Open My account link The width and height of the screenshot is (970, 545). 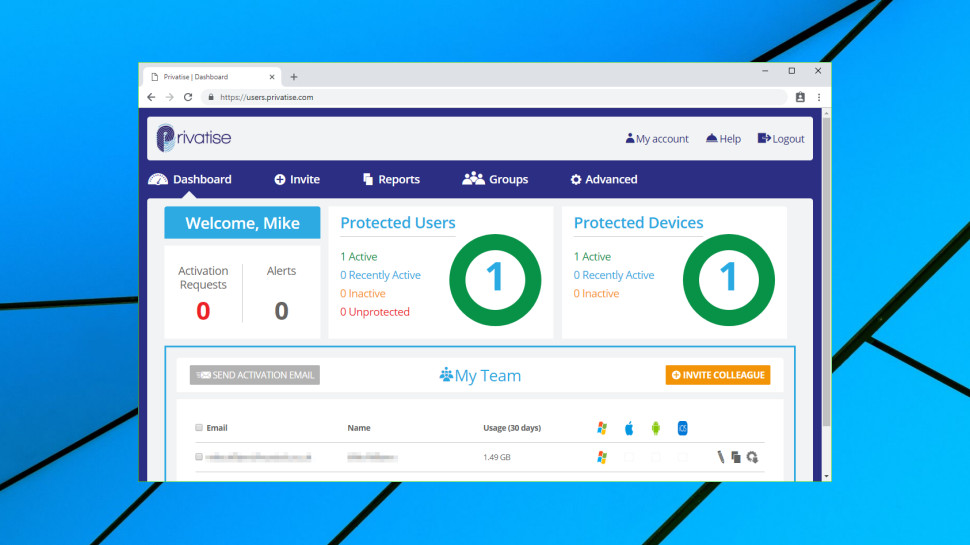[656, 139]
